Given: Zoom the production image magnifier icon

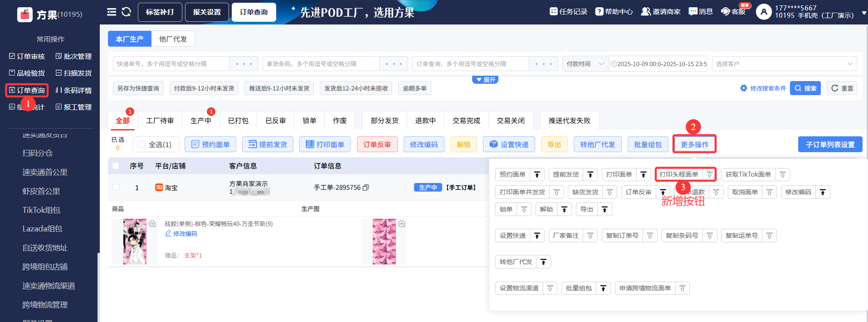Looking at the screenshot, I should tap(402, 224).
